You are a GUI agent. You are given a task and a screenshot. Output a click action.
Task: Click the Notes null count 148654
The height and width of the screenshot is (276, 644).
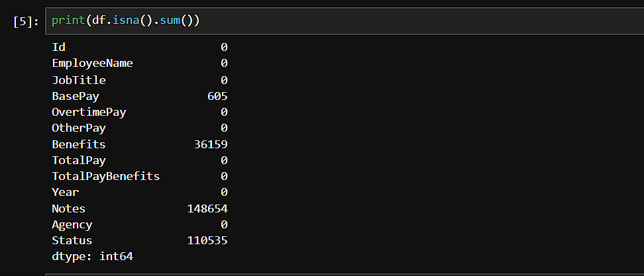pos(207,208)
